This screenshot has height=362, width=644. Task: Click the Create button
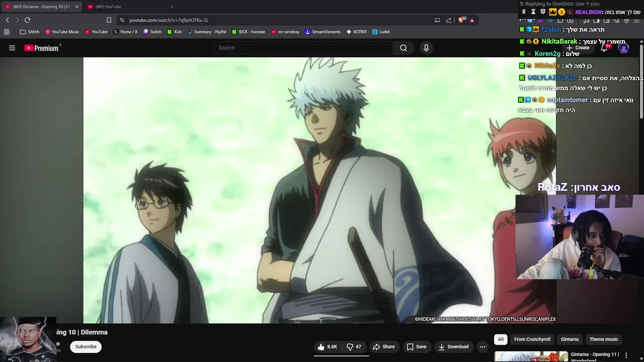[578, 48]
